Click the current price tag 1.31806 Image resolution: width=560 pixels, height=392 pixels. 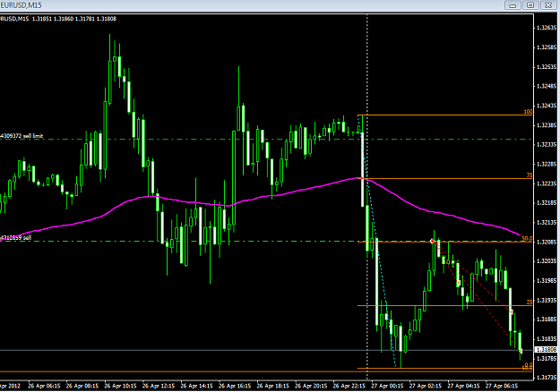[x=547, y=350]
